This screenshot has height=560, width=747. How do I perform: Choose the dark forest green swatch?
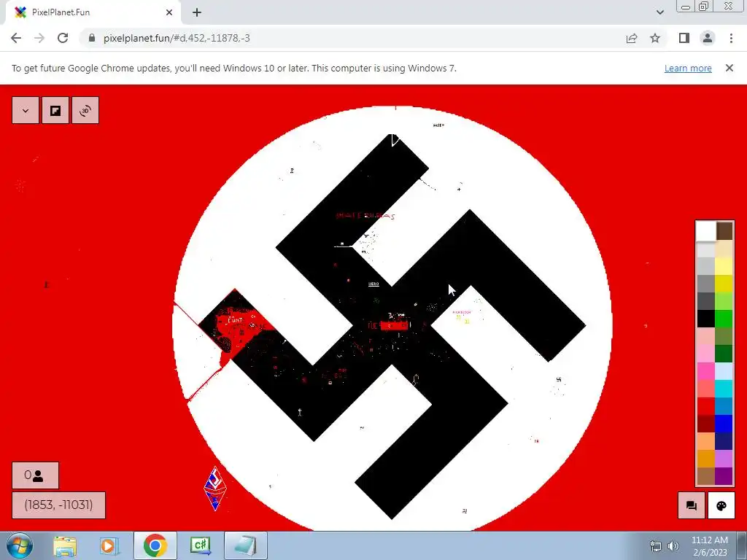click(724, 354)
